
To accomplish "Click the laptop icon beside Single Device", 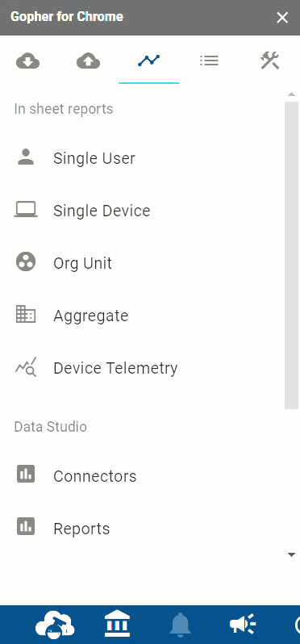I will click(x=26, y=210).
